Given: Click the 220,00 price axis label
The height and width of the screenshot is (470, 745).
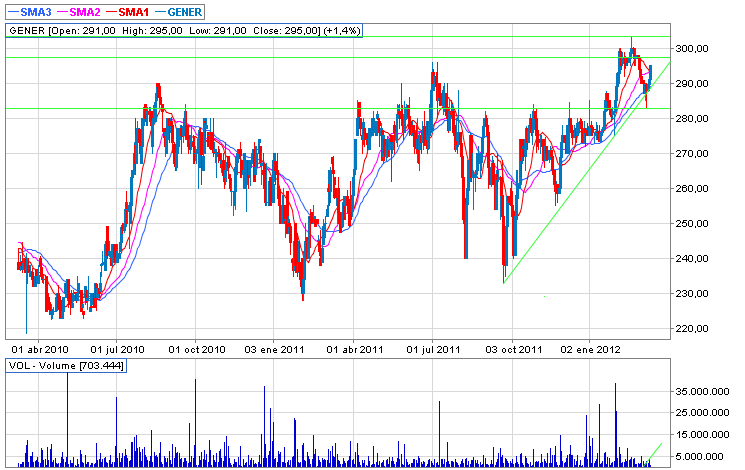Looking at the screenshot, I should [x=692, y=328].
